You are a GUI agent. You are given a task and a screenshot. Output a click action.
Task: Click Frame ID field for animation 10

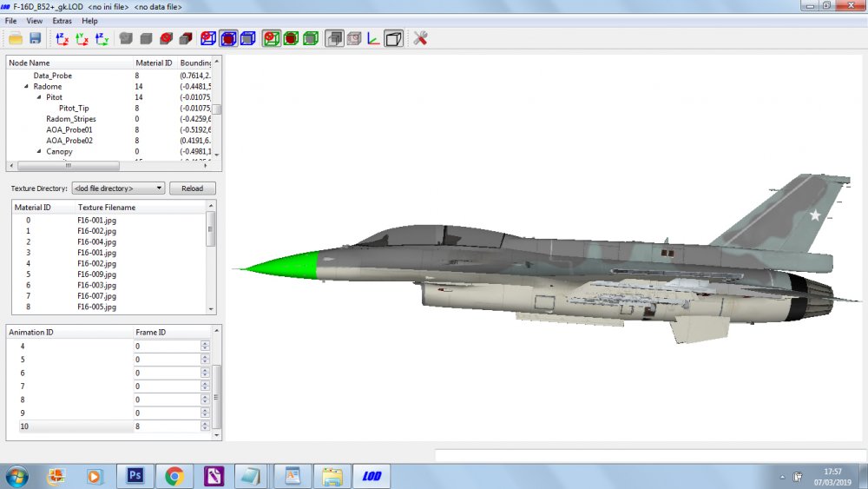167,426
